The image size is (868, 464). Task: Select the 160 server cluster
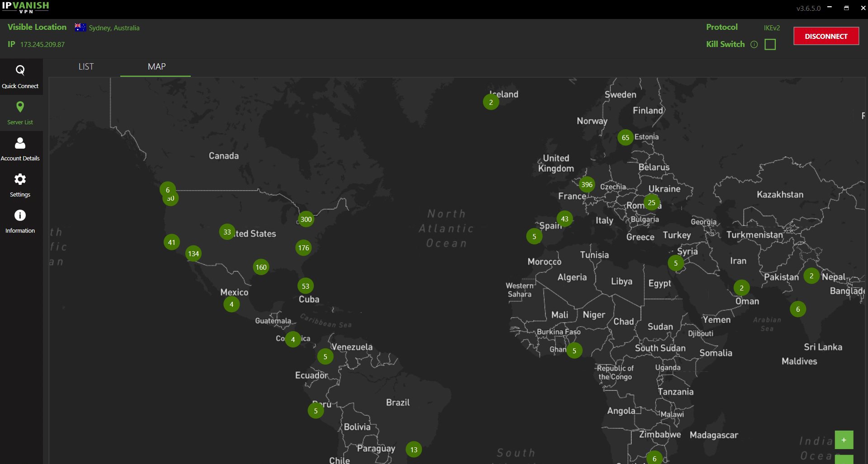pyautogui.click(x=261, y=267)
